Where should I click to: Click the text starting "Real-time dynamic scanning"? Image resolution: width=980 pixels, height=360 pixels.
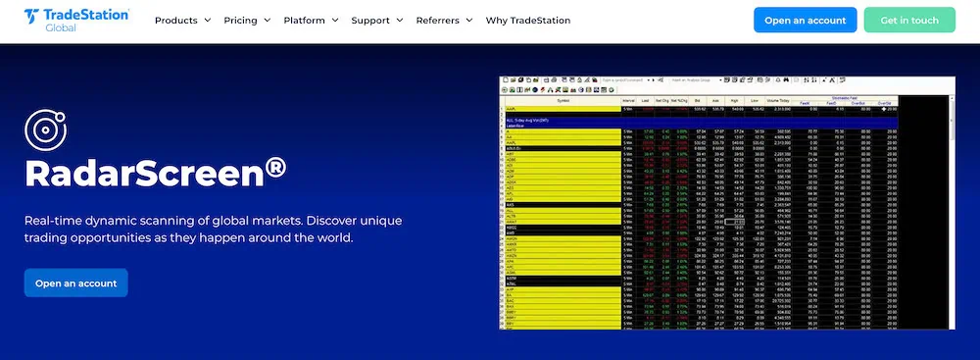point(213,230)
